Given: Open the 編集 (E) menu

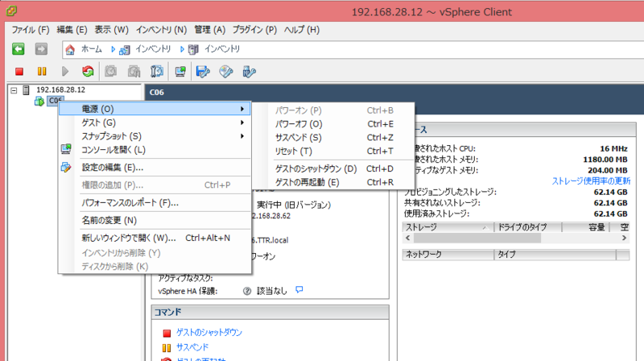Looking at the screenshot, I should click(72, 30).
